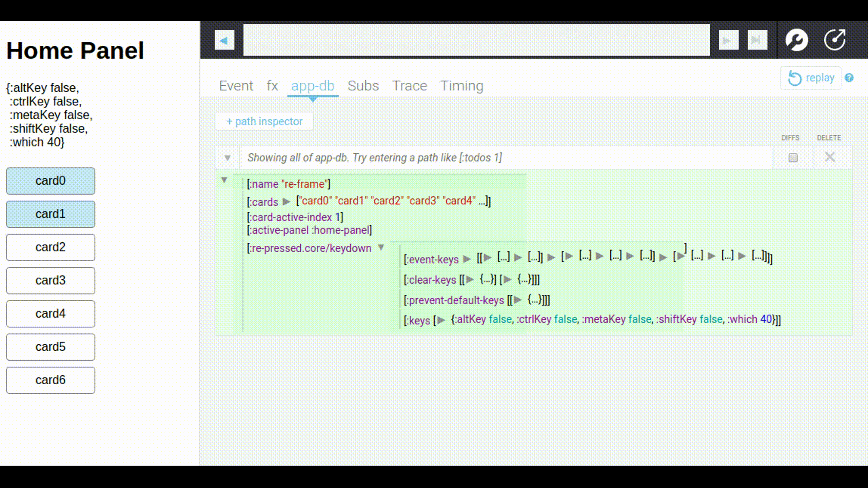Image resolution: width=868 pixels, height=488 pixels.
Task: Collapse the app-db root tree
Action: coord(224,180)
